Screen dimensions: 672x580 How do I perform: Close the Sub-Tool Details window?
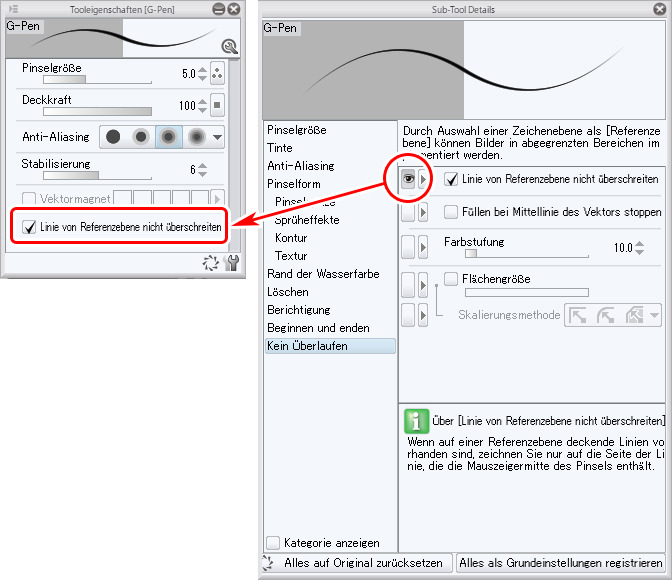[659, 9]
